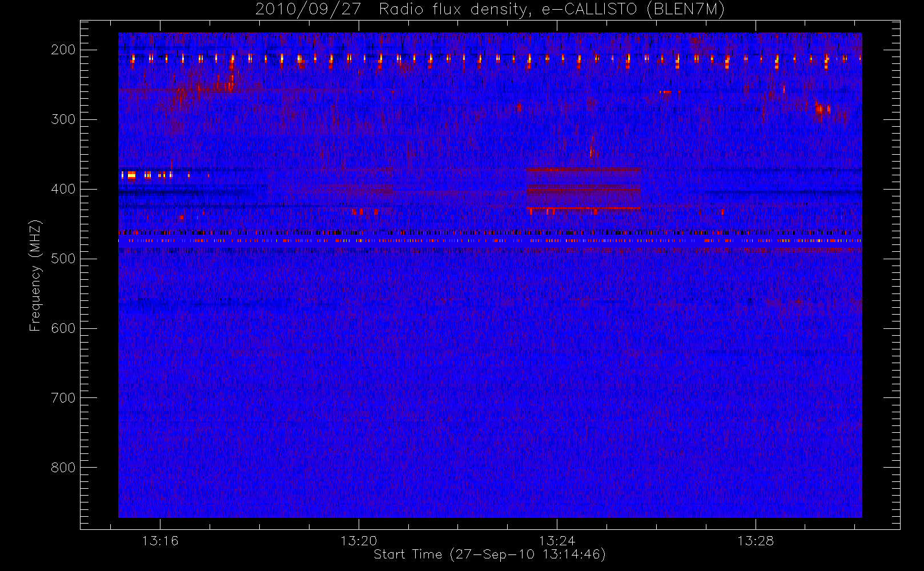Click the 800 frequency tick label
This screenshot has width=924, height=571.
[x=63, y=468]
